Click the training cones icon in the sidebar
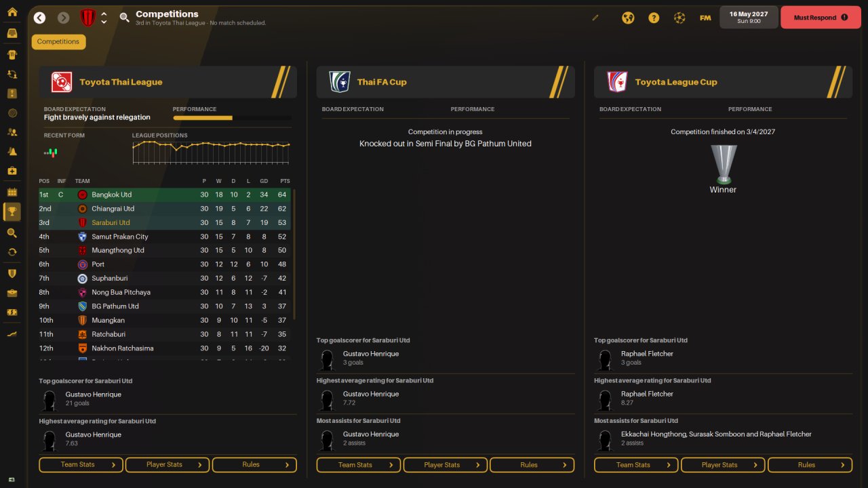The image size is (868, 488). click(x=12, y=151)
